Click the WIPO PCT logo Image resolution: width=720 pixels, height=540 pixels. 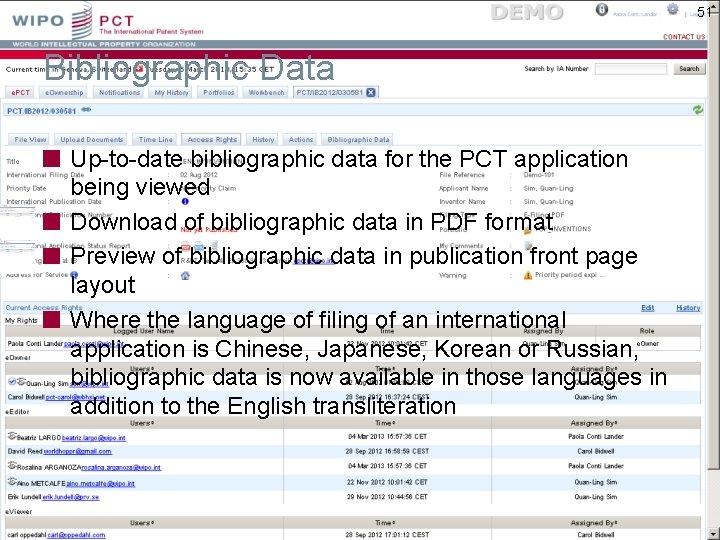click(108, 22)
